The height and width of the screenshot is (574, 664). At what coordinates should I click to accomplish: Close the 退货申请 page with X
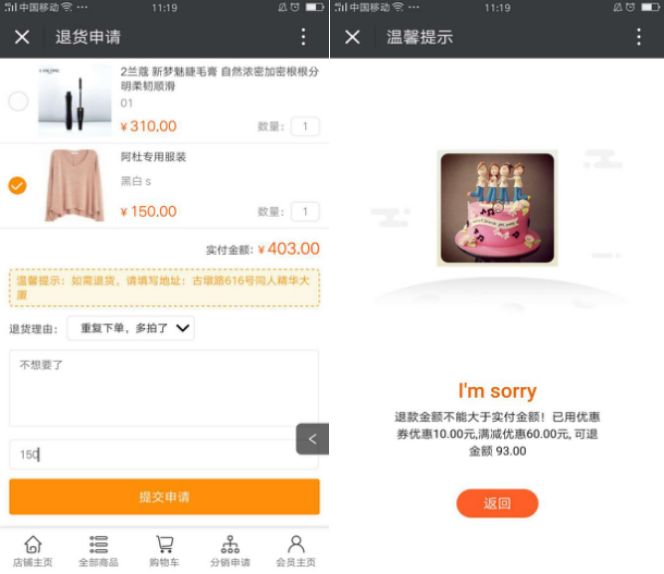coord(22,37)
